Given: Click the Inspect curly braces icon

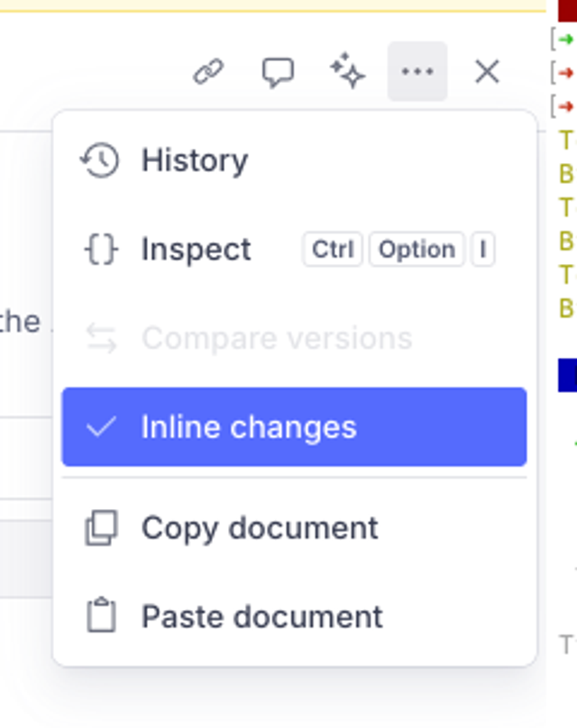Looking at the screenshot, I should pos(102,249).
